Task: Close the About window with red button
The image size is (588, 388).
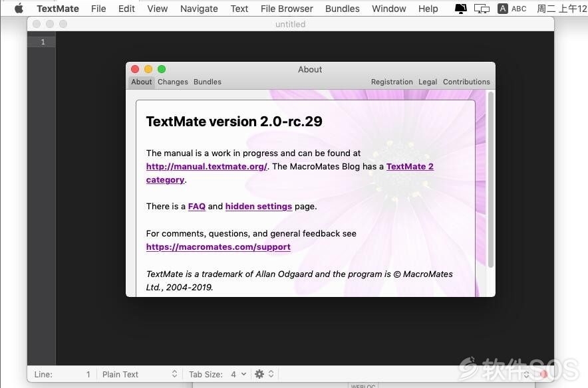Action: coord(135,69)
